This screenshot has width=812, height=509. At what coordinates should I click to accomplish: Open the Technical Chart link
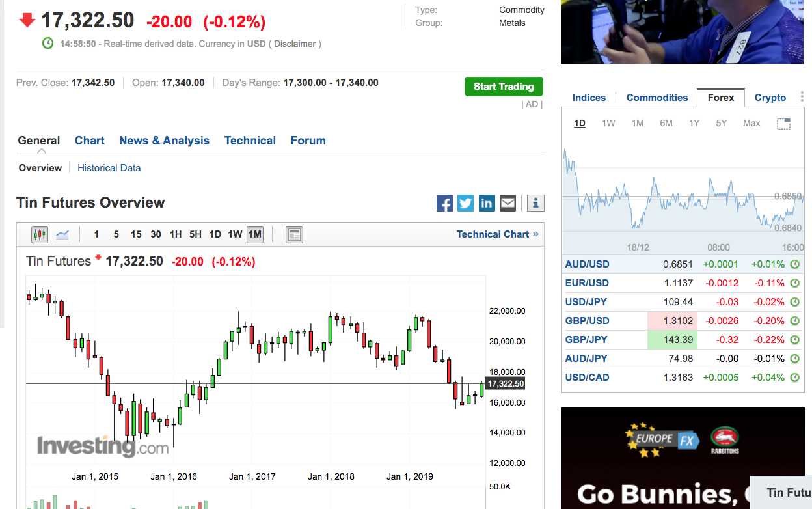click(x=498, y=234)
